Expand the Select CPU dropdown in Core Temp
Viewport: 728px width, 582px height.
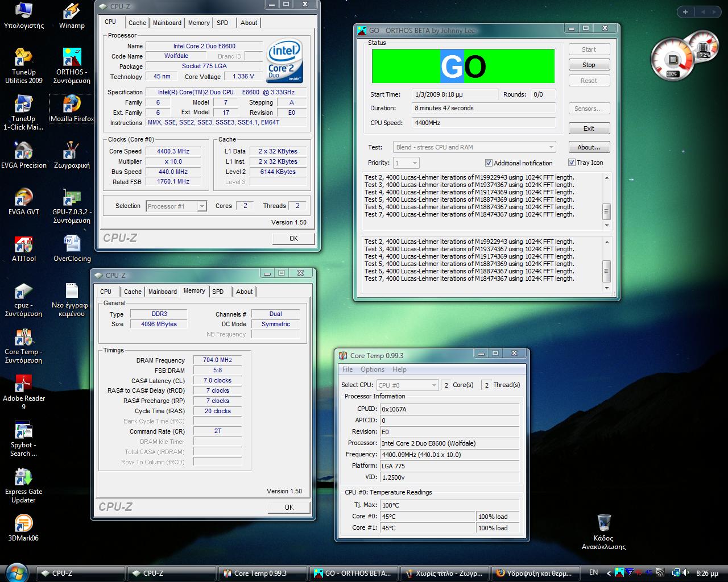tap(407, 385)
